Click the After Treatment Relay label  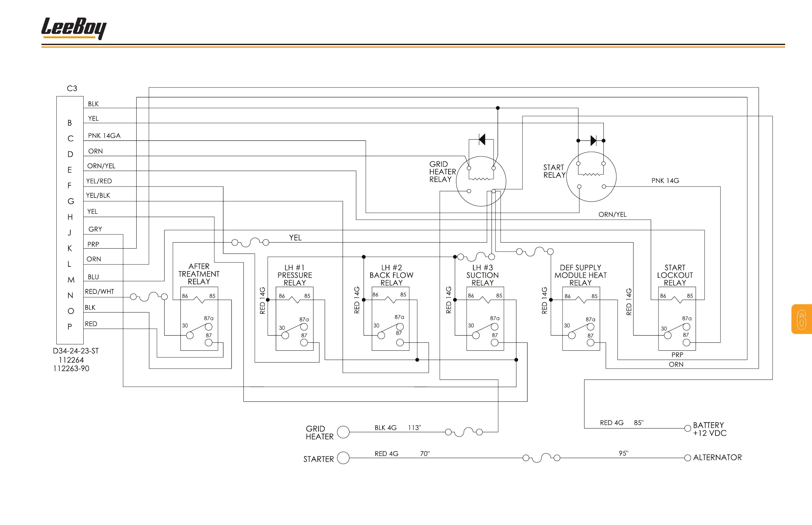(x=199, y=274)
